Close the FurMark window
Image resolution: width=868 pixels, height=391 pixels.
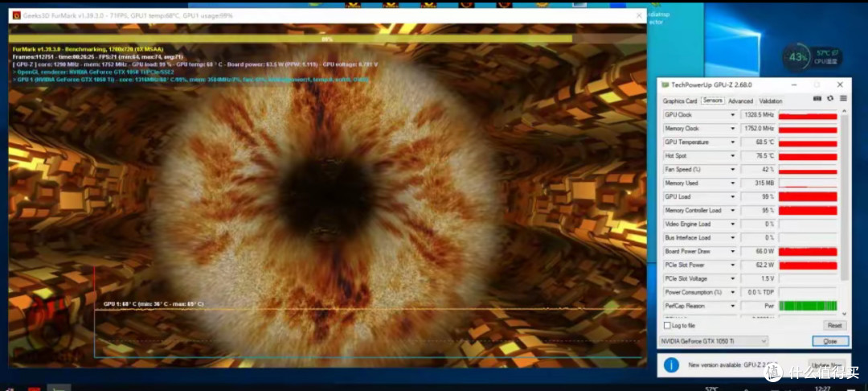pyautogui.click(x=640, y=16)
